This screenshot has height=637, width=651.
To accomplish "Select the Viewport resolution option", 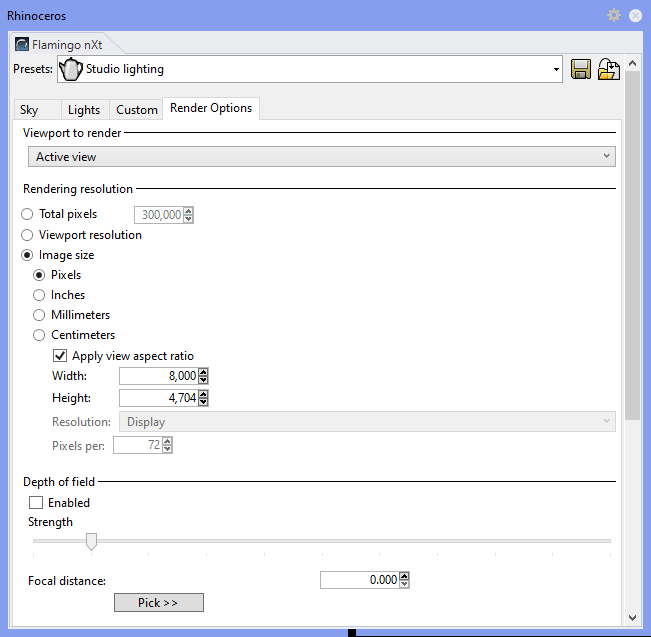I will click(x=27, y=235).
